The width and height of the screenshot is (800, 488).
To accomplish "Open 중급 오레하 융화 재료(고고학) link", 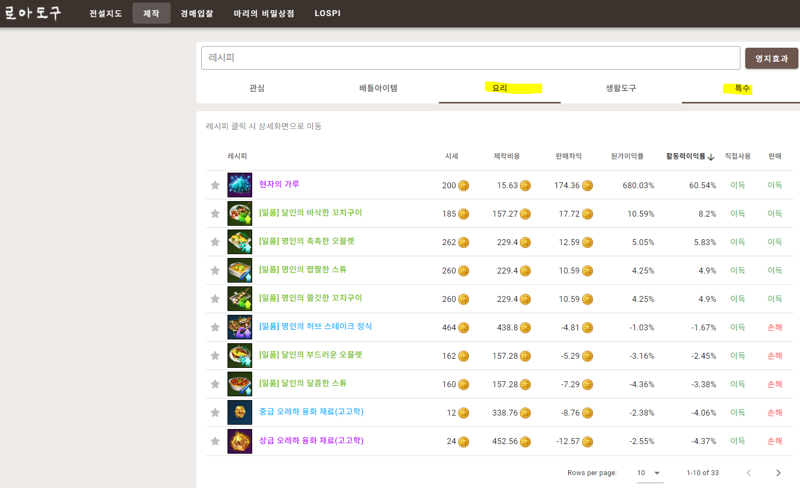I will (311, 411).
